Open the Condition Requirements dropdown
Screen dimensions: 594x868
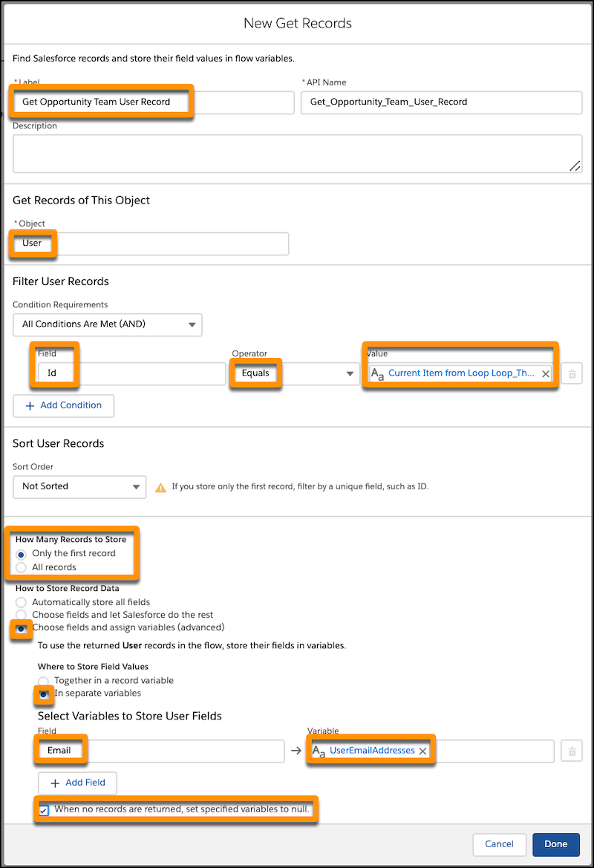[108, 325]
